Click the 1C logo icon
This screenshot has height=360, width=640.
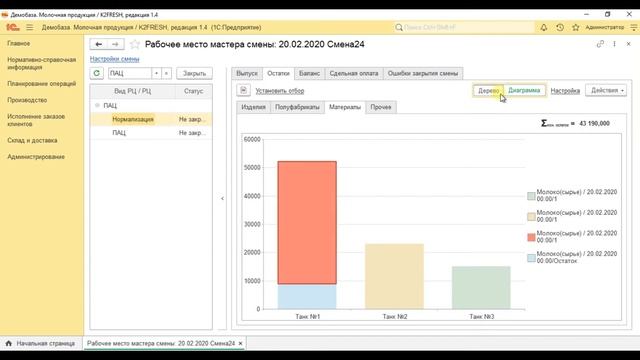pos(13,27)
